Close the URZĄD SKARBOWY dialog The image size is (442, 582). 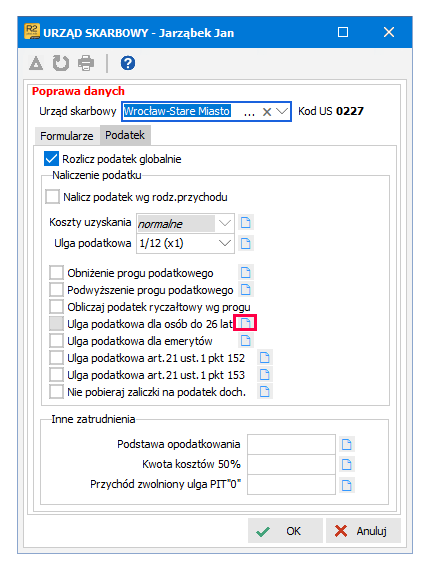tap(389, 32)
